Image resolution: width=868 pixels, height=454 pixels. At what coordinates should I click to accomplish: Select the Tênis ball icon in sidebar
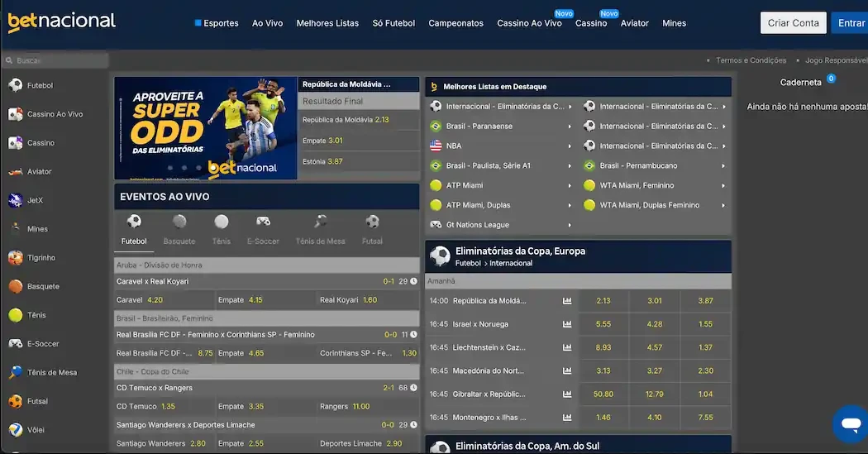pyautogui.click(x=15, y=315)
